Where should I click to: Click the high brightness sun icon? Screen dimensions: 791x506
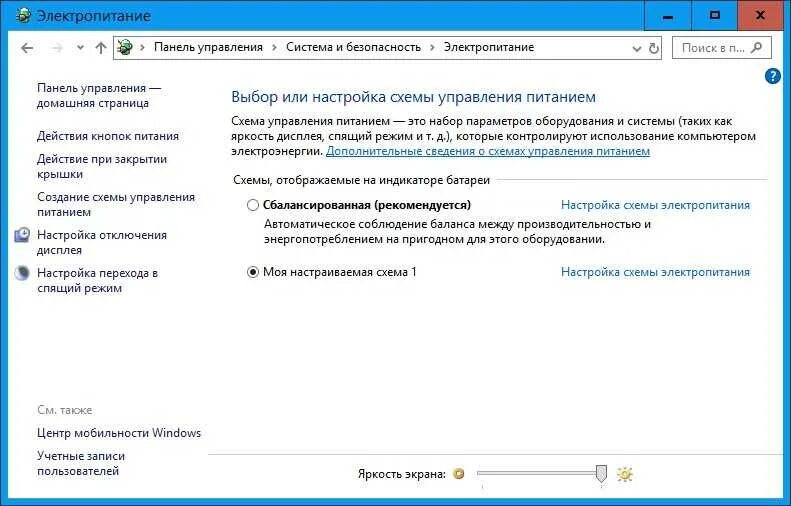tap(625, 474)
